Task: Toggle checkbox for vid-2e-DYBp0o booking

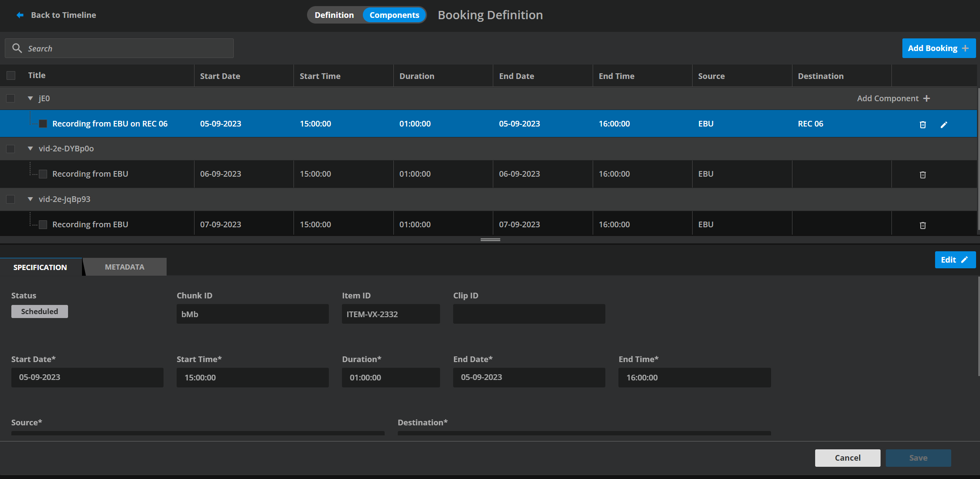Action: [x=11, y=149]
